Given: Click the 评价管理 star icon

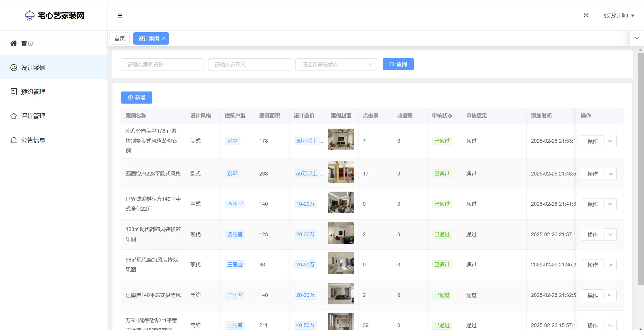Looking at the screenshot, I should pyautogui.click(x=14, y=116).
